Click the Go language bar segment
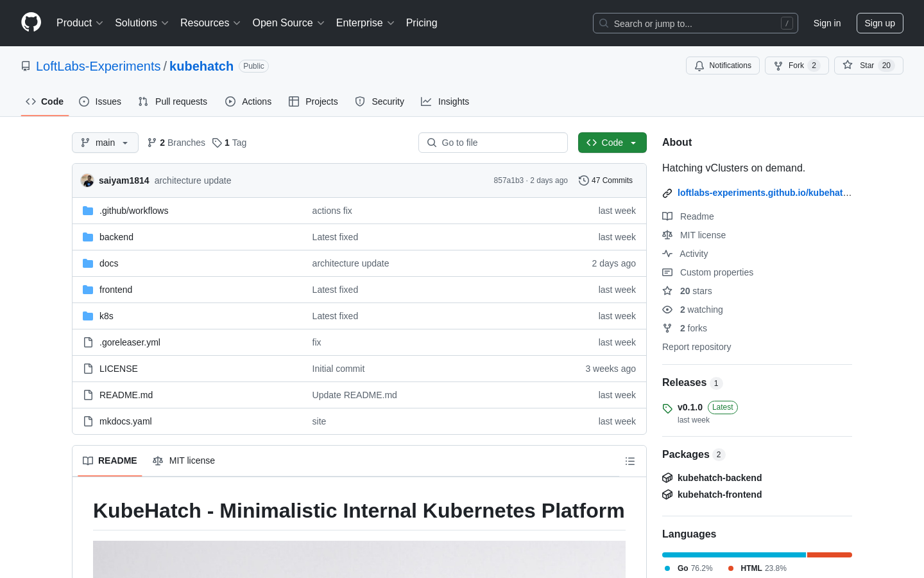 734,555
